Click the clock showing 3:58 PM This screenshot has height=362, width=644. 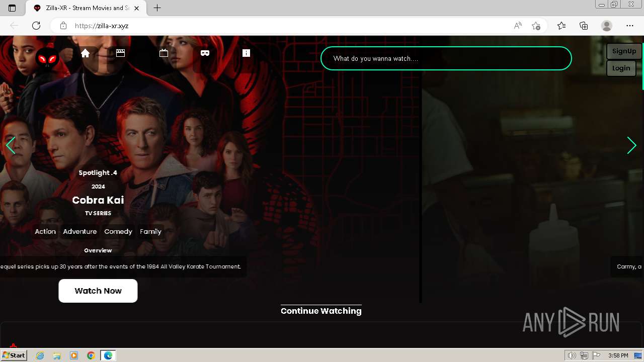coord(618,355)
